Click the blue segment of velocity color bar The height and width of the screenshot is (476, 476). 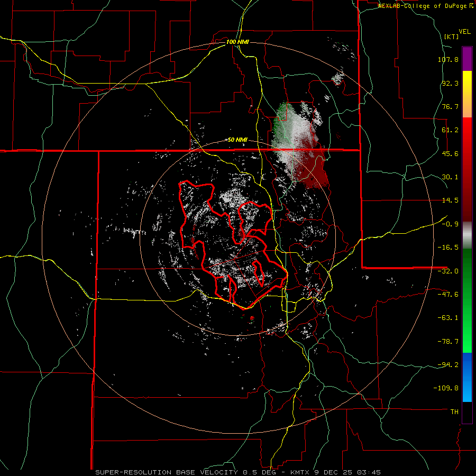click(467, 377)
